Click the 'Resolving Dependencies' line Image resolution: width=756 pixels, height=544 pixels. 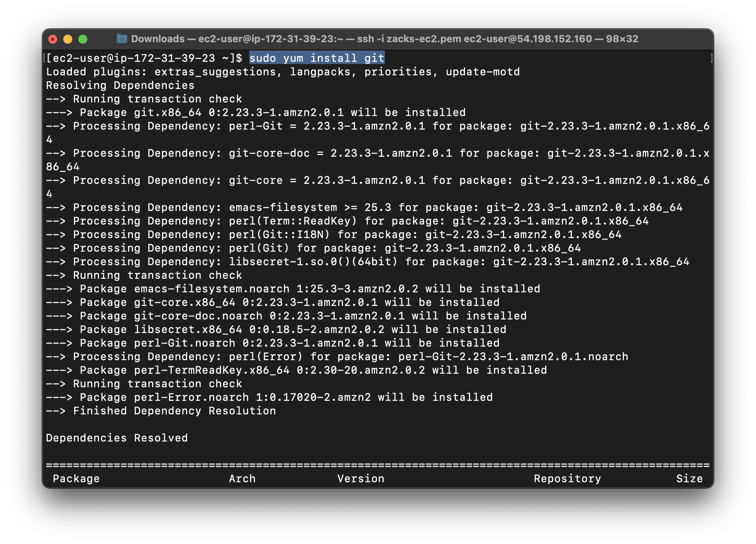click(120, 85)
